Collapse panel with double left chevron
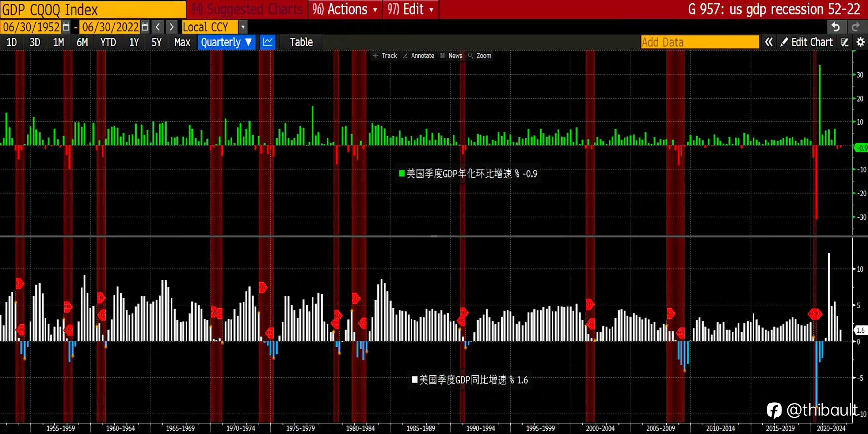Screen dimensions: 868x434 768,42
